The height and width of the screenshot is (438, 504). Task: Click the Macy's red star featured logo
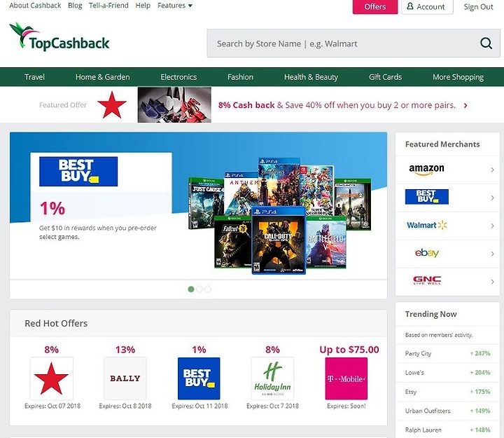[112, 105]
